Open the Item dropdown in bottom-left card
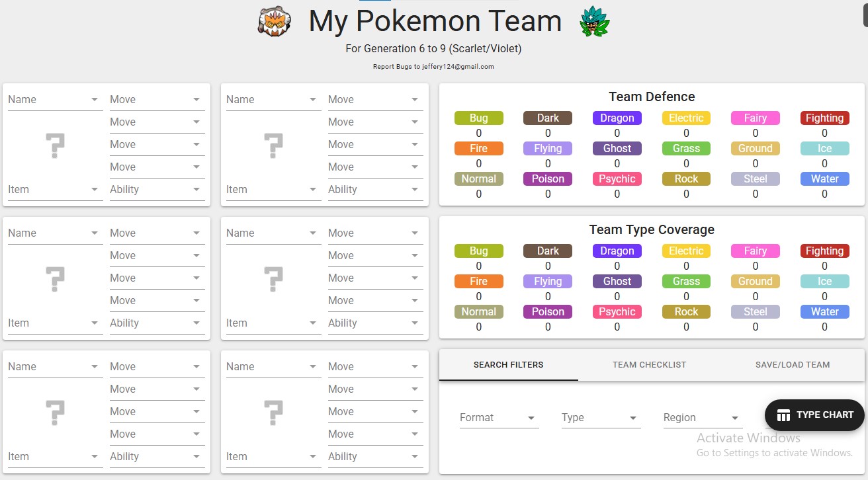The width and height of the screenshot is (868, 480). pyautogui.click(x=55, y=457)
